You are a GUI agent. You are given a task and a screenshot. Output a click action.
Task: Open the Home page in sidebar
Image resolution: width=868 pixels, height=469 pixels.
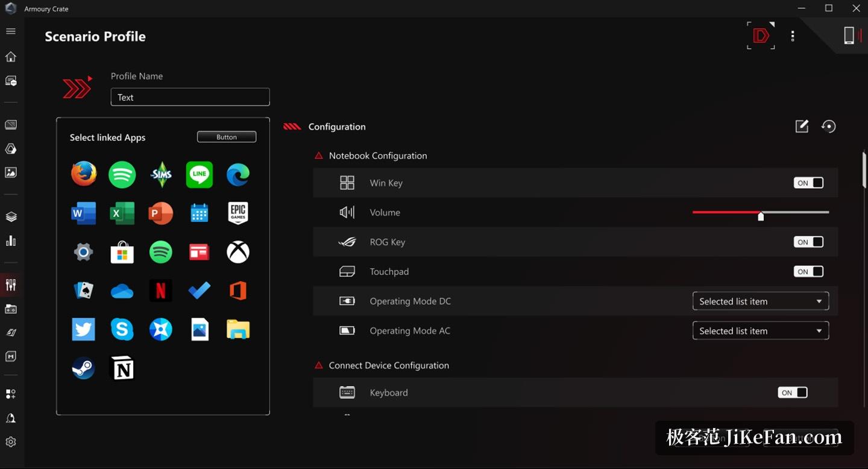coord(10,57)
